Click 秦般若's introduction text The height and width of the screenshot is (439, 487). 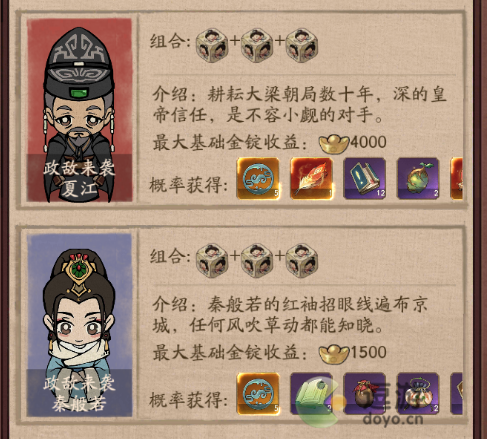pos(290,314)
